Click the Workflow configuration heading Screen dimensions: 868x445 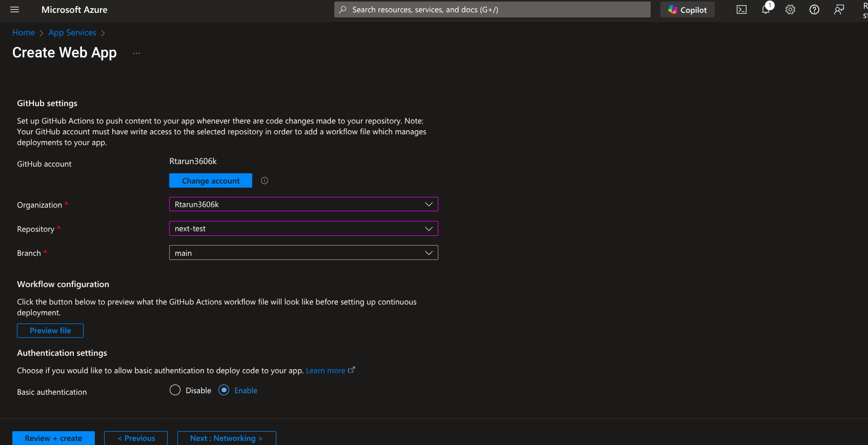pos(63,284)
